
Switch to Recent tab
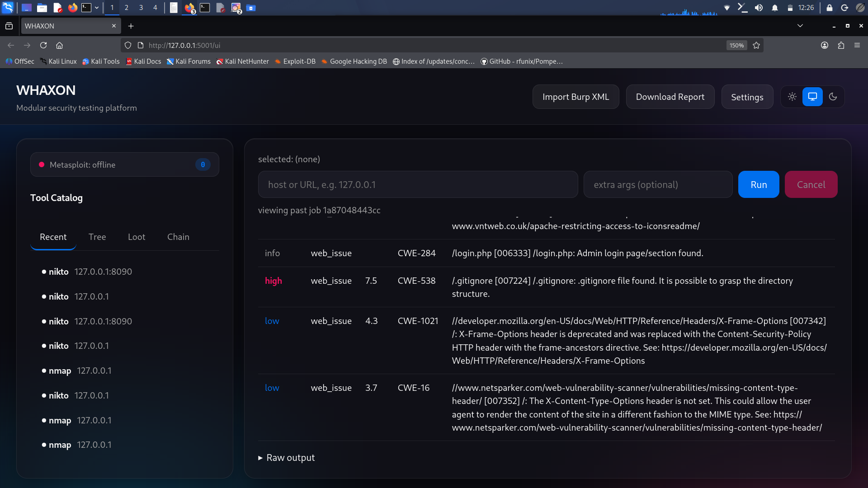pyautogui.click(x=53, y=237)
